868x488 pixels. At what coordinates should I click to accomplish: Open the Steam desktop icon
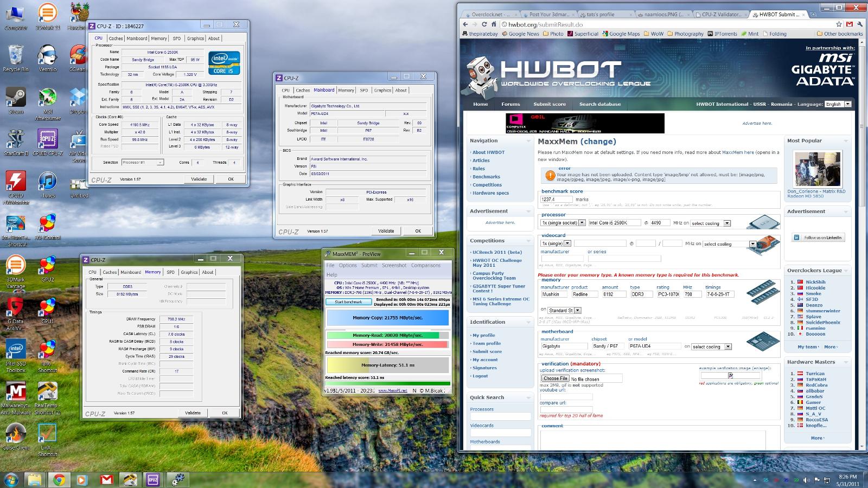(16, 100)
